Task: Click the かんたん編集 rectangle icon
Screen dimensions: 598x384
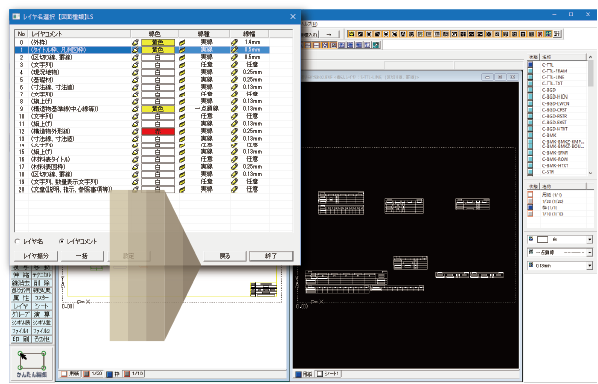Action: click(32, 361)
